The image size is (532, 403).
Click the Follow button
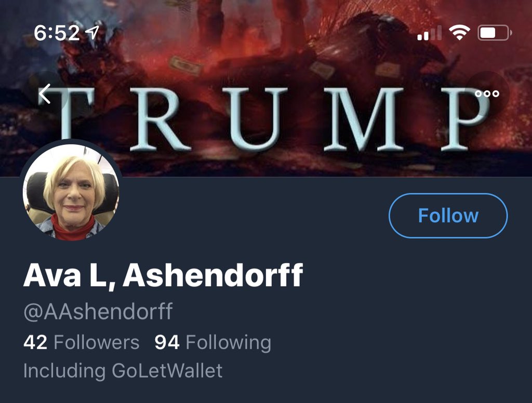click(448, 216)
